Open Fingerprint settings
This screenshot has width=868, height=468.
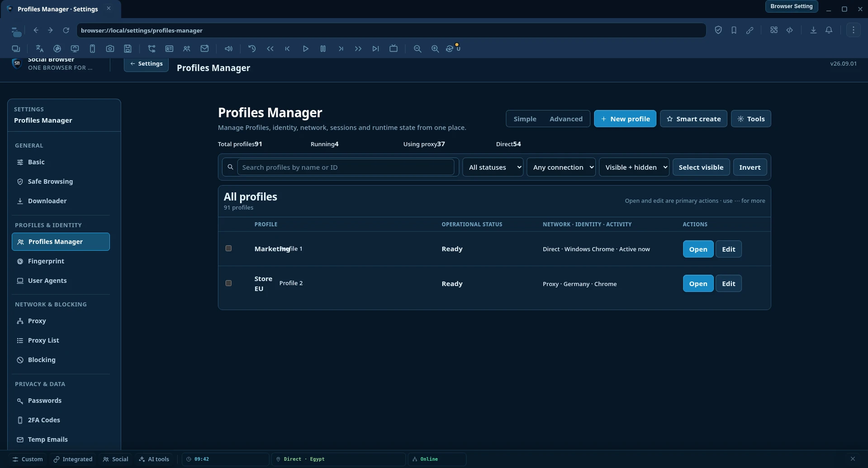61,261
